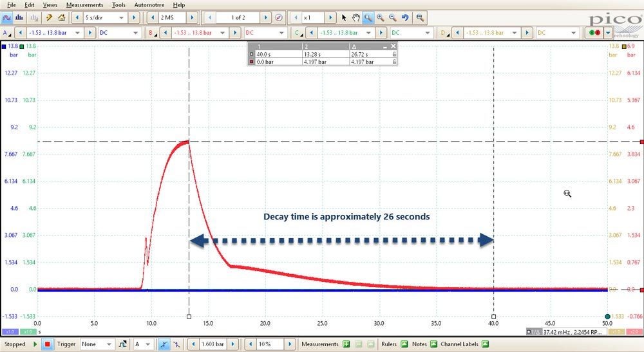Stop capture with the red square button
The image size is (644, 352).
[x=47, y=344]
